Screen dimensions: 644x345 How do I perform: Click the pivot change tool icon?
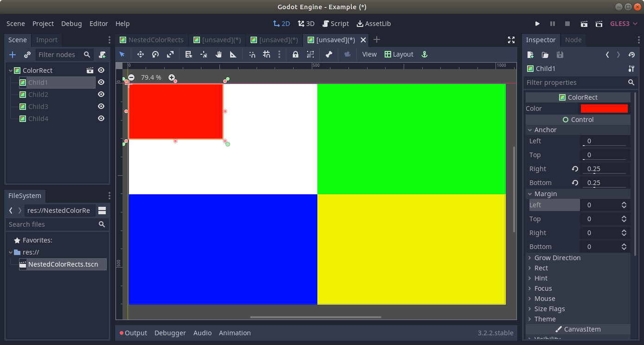pos(204,54)
